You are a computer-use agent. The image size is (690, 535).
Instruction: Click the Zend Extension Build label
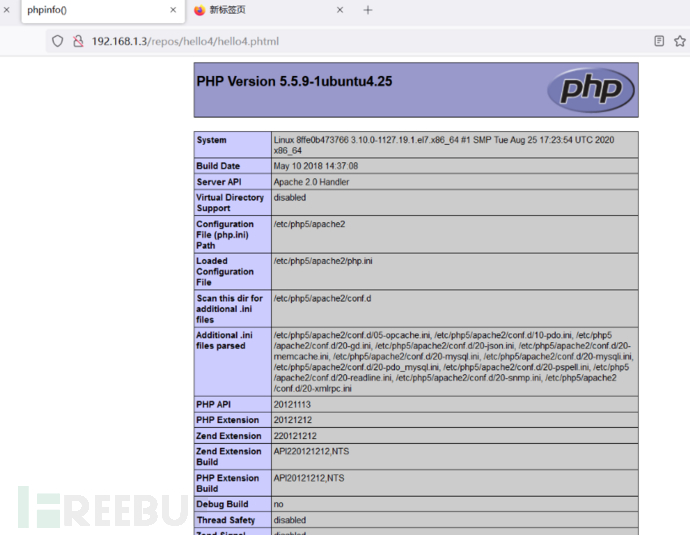click(229, 457)
